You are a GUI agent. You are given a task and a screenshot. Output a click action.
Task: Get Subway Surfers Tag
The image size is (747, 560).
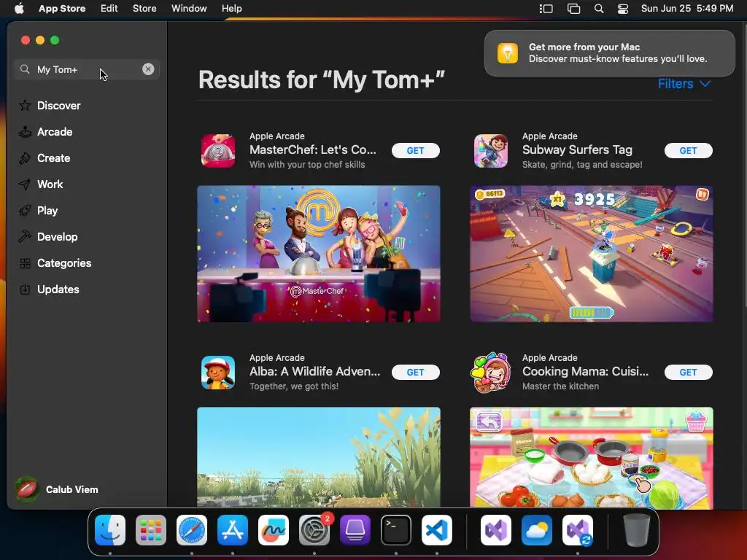pos(689,150)
